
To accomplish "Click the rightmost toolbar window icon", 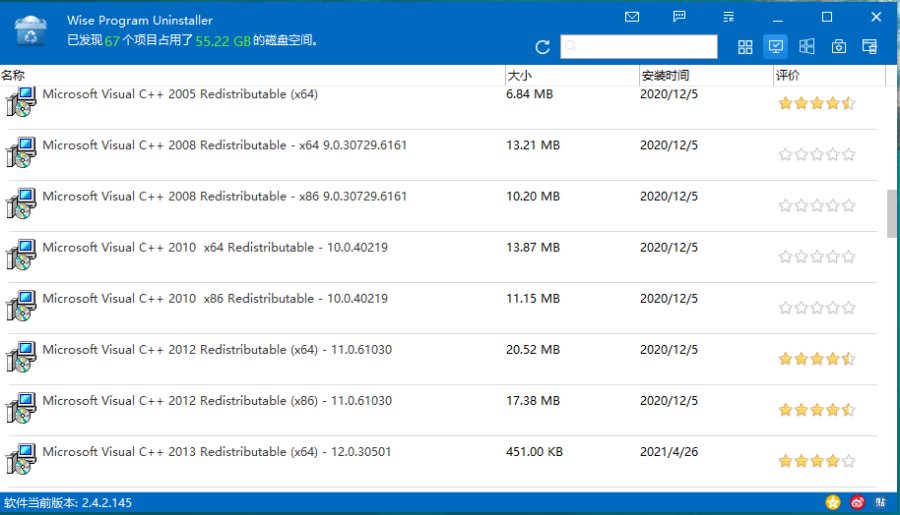I will tap(869, 47).
